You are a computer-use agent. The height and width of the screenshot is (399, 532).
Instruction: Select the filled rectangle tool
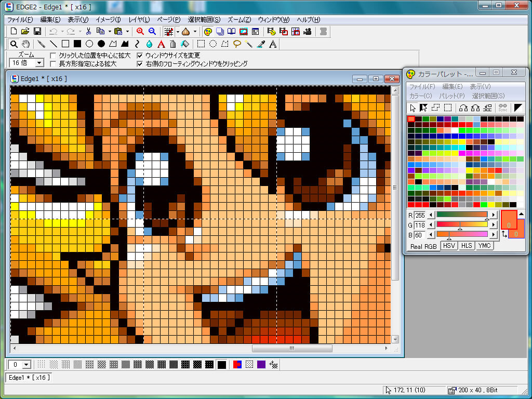tap(77, 44)
